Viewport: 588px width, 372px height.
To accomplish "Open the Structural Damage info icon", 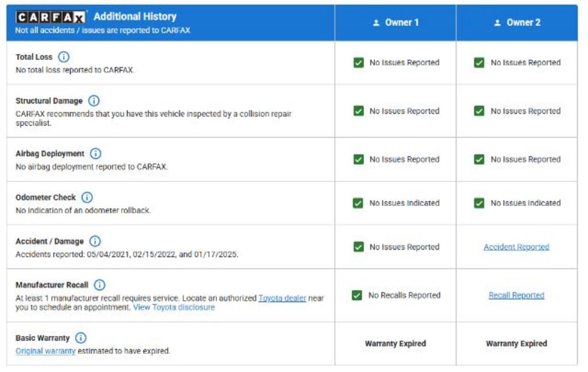I will (94, 100).
